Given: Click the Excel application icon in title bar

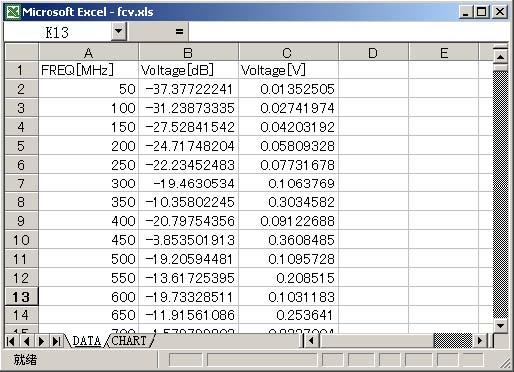Looking at the screenshot, I should pyautogui.click(x=13, y=12).
